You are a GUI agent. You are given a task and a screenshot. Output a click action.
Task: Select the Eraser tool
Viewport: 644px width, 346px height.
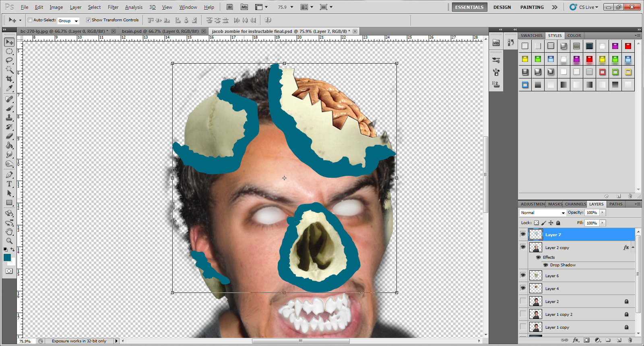[9, 136]
